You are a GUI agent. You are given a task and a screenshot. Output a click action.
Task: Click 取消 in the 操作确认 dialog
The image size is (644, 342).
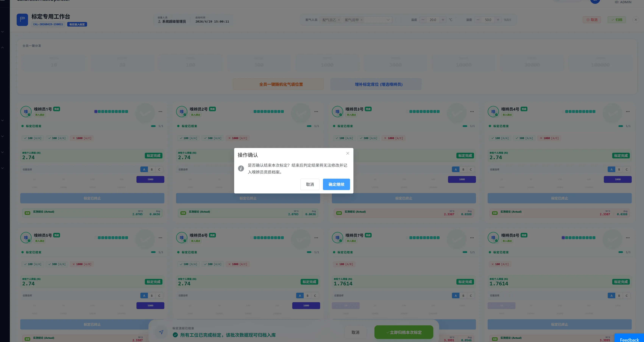pyautogui.click(x=310, y=184)
